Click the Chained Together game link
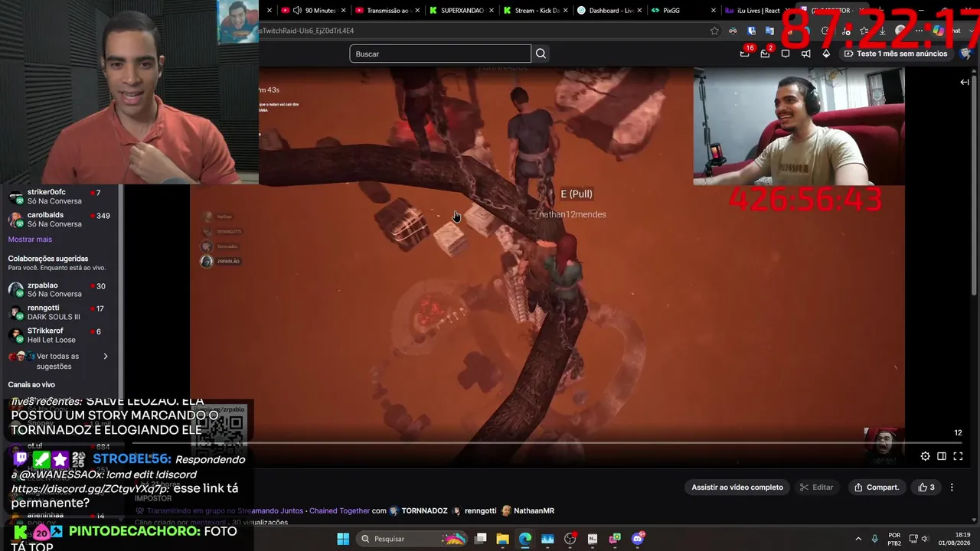Screen dimensions: 980x551 (339, 510)
